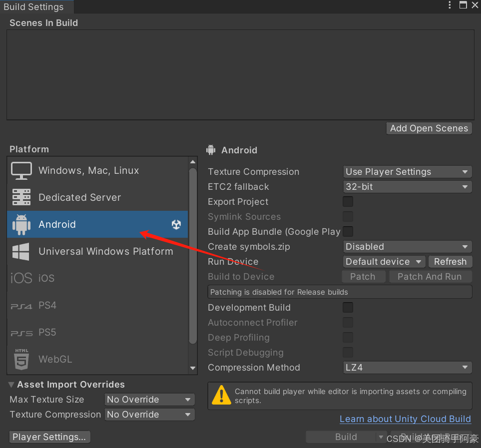The image size is (481, 448).
Task: Click the PS4 logo icon
Action: click(21, 306)
